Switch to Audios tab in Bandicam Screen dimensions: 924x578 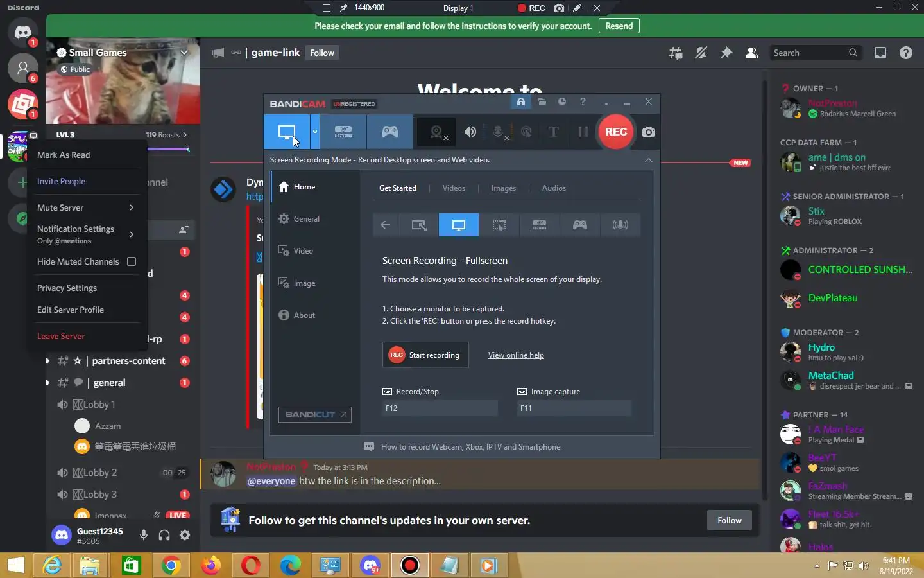pyautogui.click(x=554, y=188)
